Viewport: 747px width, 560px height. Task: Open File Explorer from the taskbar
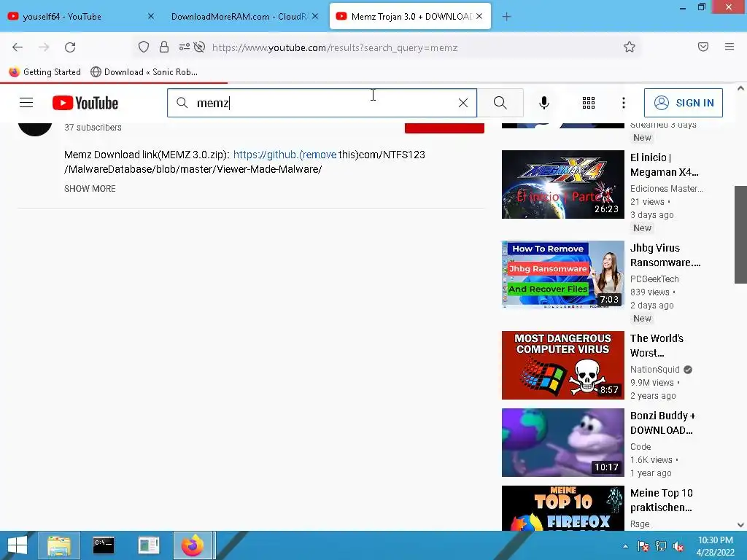point(59,545)
